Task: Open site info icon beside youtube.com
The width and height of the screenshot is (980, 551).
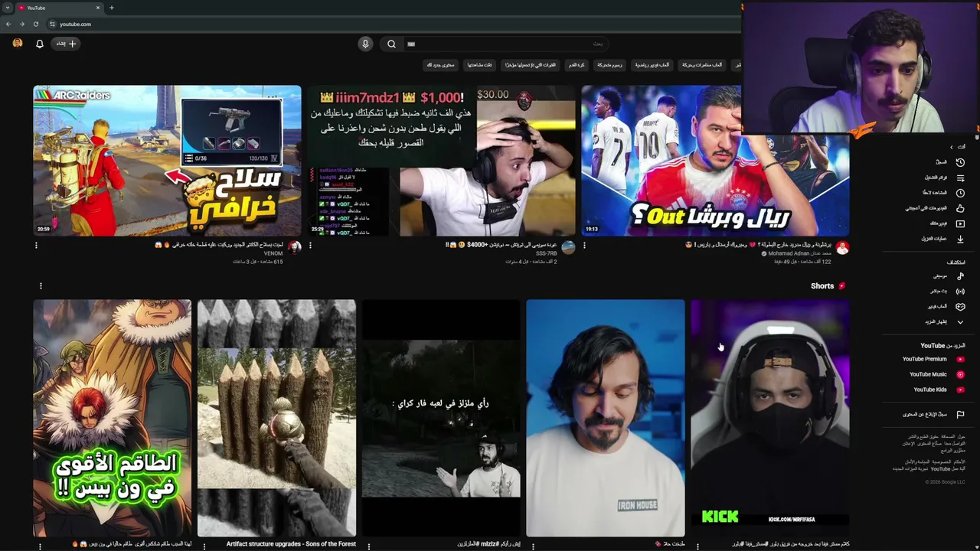Action: pos(52,24)
